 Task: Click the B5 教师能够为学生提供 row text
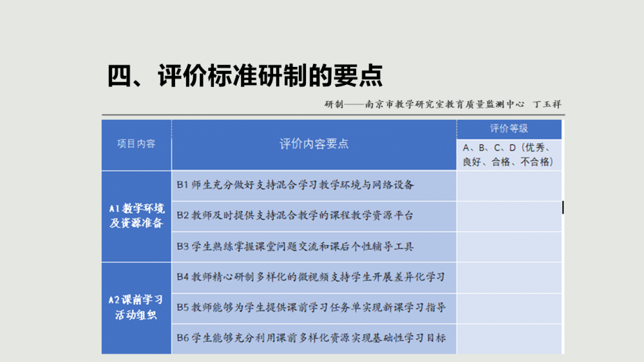click(x=311, y=308)
